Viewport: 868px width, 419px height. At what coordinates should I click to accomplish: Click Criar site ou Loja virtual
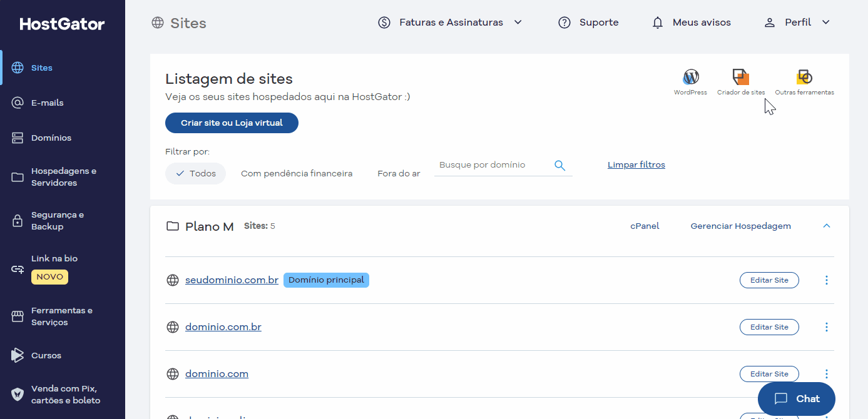[232, 123]
